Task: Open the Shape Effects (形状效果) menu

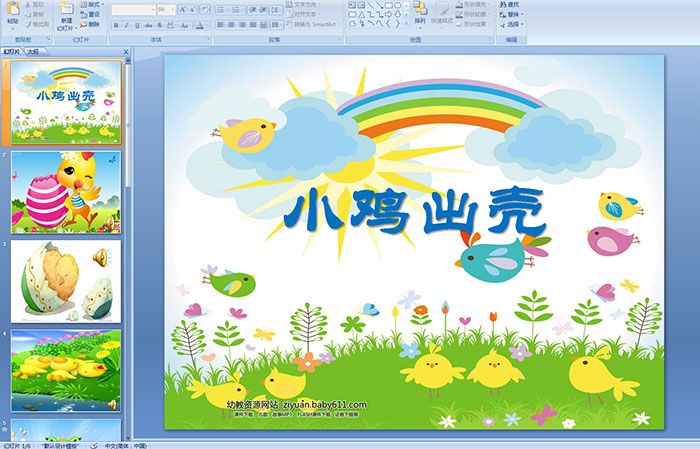Action: coord(473,24)
